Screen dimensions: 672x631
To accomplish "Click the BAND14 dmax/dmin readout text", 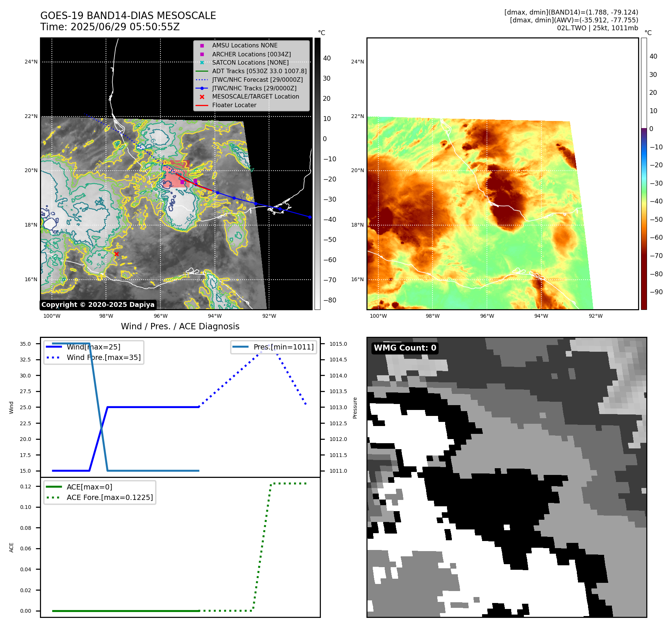I will click(x=571, y=12).
